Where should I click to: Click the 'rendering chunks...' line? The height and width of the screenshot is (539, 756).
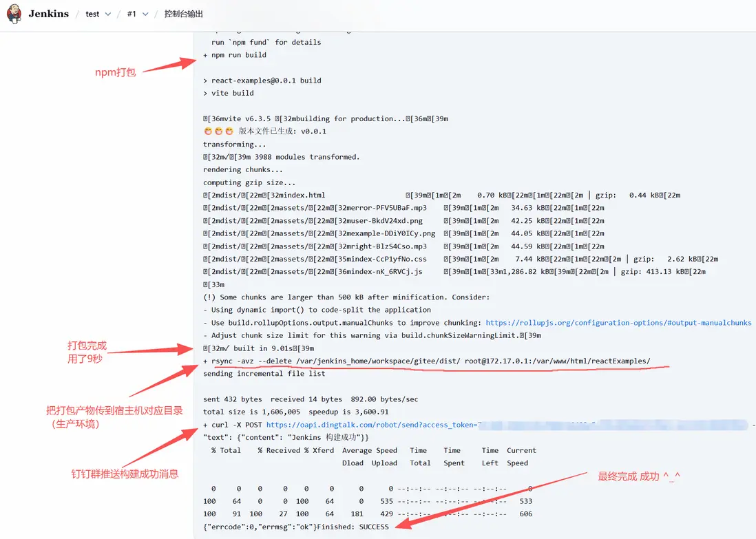243,170
